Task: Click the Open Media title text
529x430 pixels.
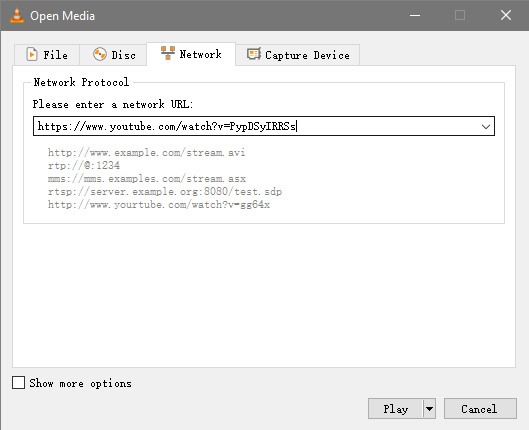Action: pyautogui.click(x=63, y=16)
